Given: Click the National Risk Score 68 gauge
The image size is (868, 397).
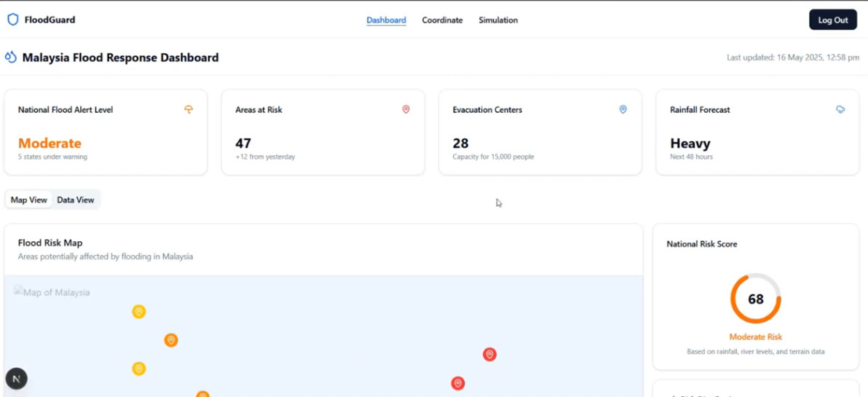Looking at the screenshot, I should (756, 299).
